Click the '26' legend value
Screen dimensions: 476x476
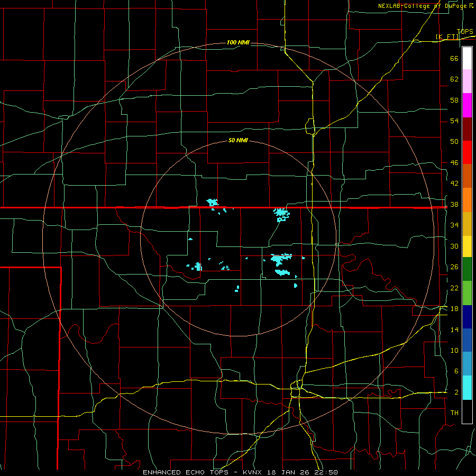[454, 267]
